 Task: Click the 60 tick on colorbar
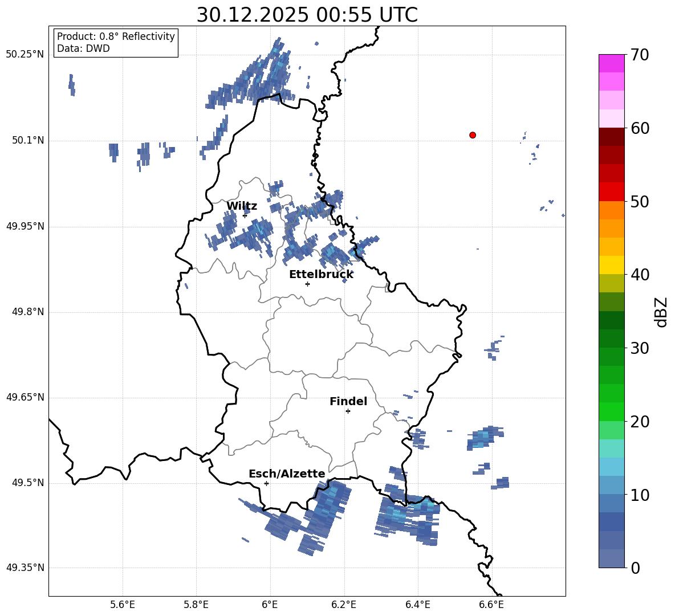639,128
